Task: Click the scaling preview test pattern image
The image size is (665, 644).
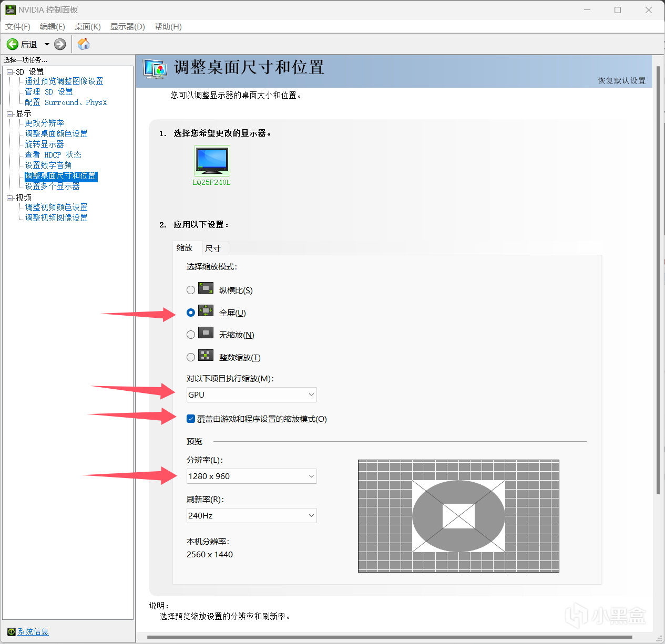Action: pyautogui.click(x=458, y=516)
